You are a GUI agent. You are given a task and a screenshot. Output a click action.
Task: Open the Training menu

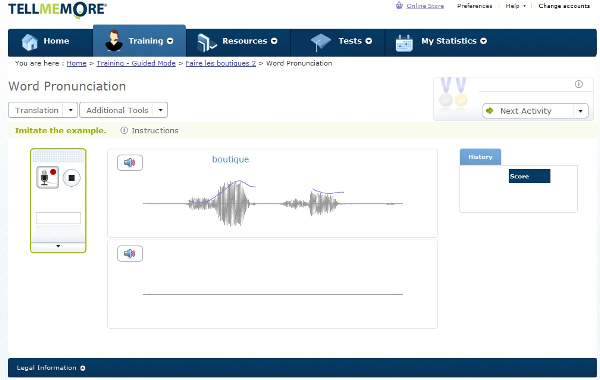pyautogui.click(x=139, y=41)
